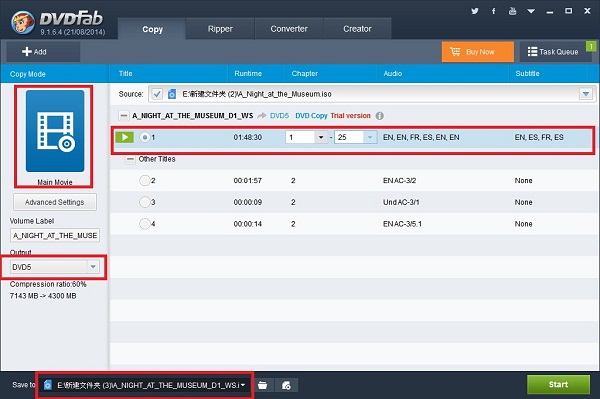Expand the end chapter 25 dropdown
Viewport: 600px width, 399px height.
tap(370, 137)
